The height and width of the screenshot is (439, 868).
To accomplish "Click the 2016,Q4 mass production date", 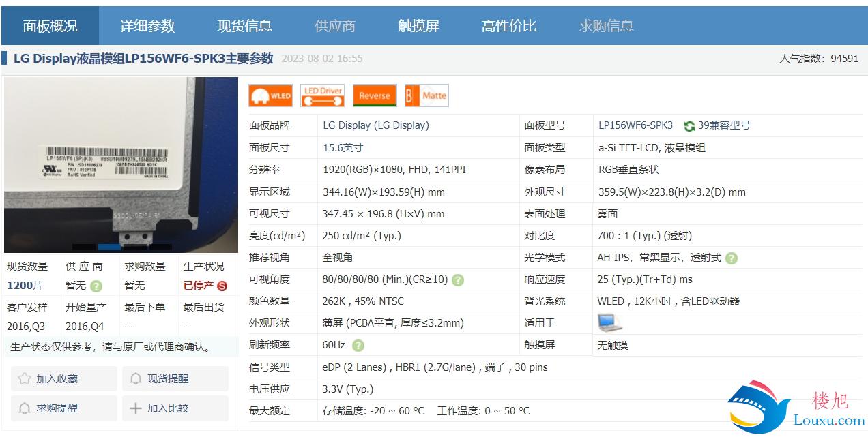I will 85,327.
